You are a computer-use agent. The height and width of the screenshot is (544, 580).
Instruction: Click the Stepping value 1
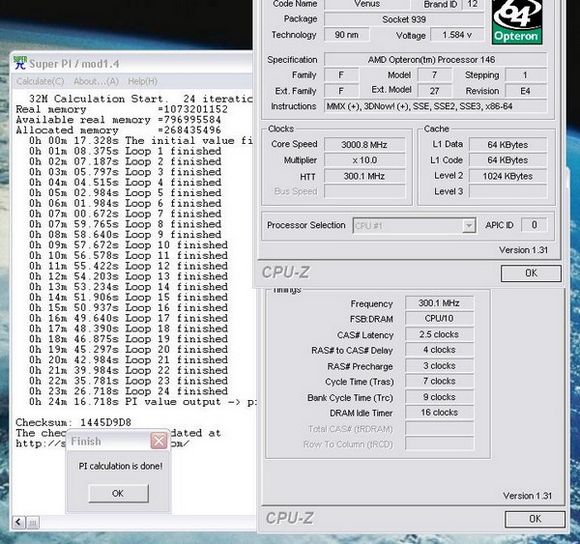pos(526,75)
